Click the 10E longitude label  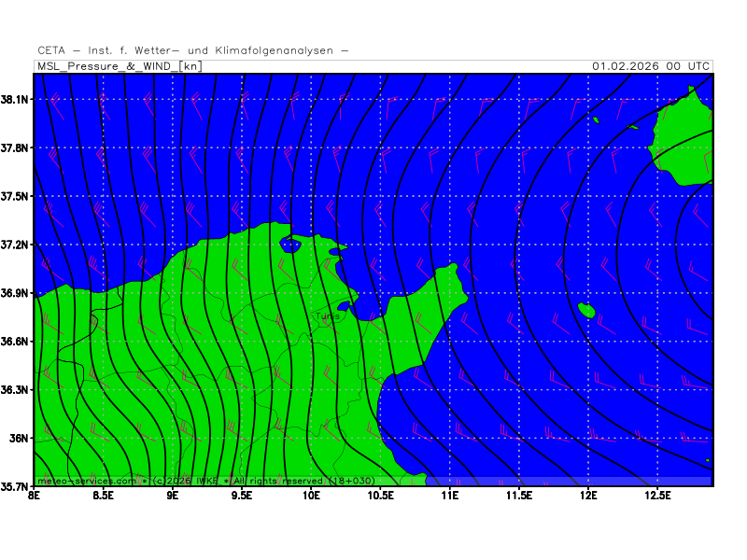(311, 496)
